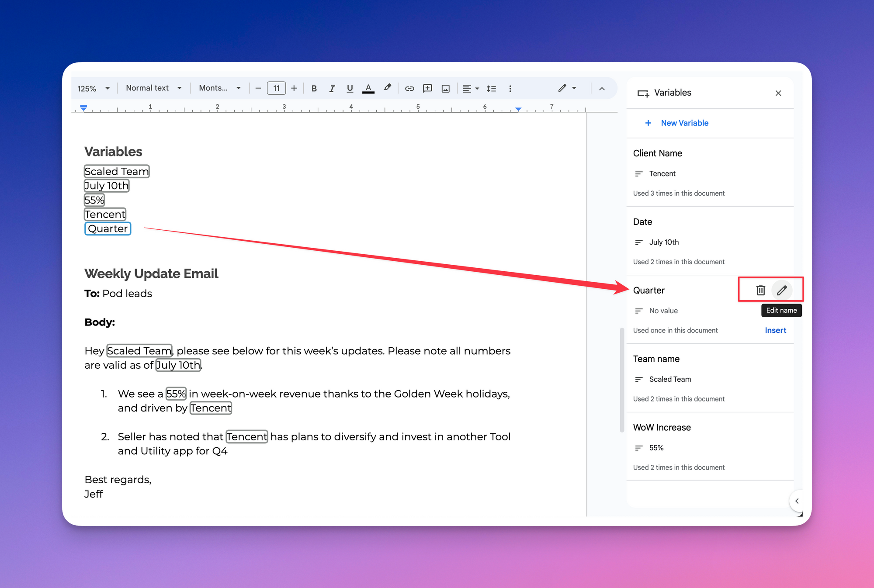This screenshot has height=588, width=874.
Task: Click the July 10th chip in email body
Action: pos(178,365)
